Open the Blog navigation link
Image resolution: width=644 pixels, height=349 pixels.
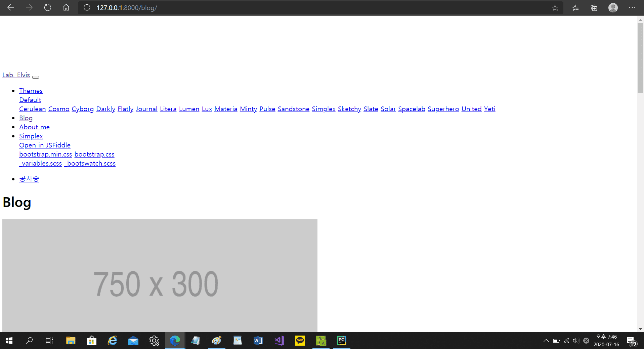click(26, 118)
